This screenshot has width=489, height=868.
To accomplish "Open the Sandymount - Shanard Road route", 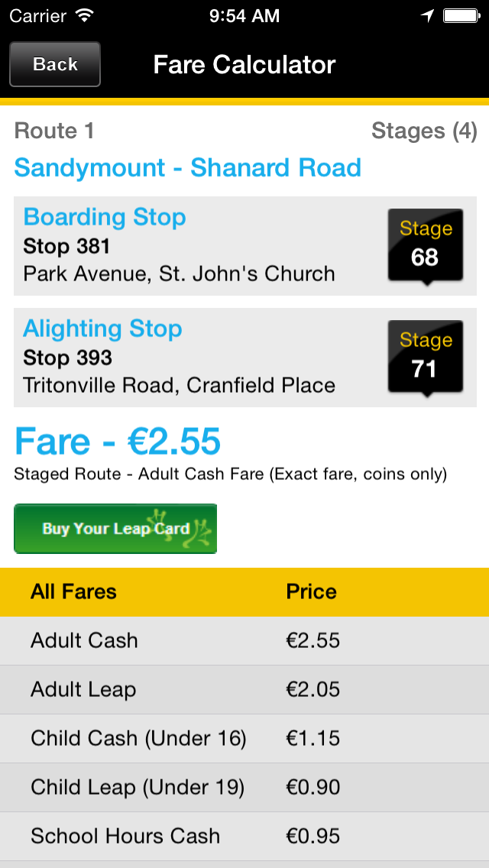I will click(187, 167).
